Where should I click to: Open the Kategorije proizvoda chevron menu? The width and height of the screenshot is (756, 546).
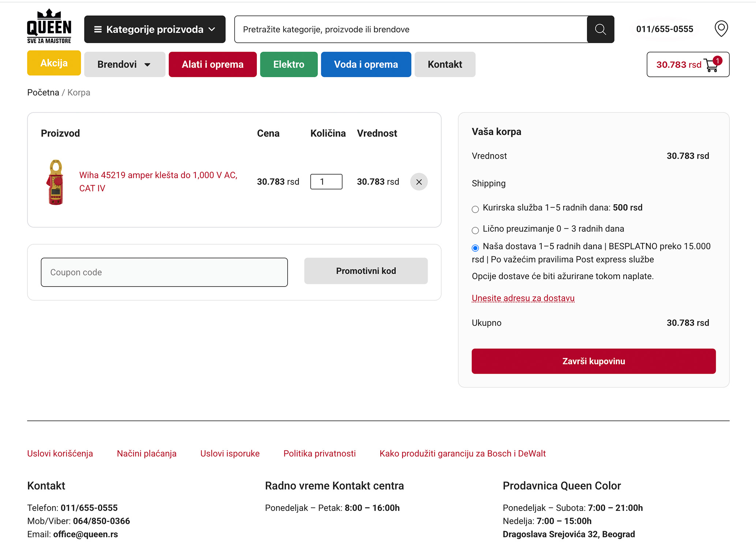(x=212, y=29)
